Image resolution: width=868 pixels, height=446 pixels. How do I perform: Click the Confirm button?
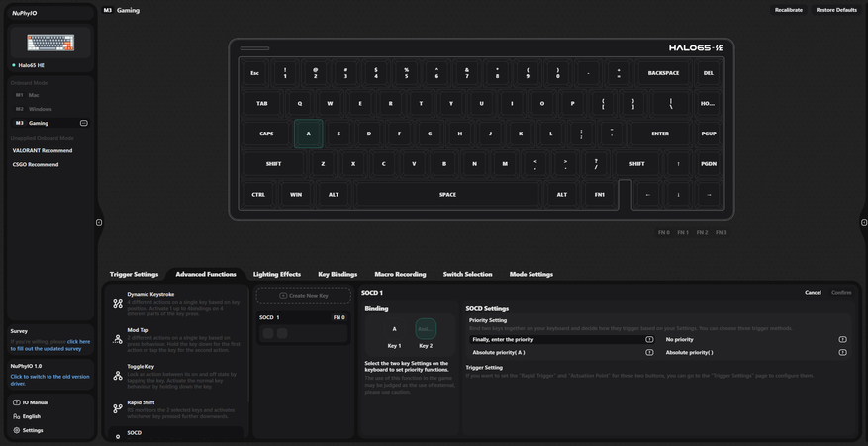[x=841, y=292]
